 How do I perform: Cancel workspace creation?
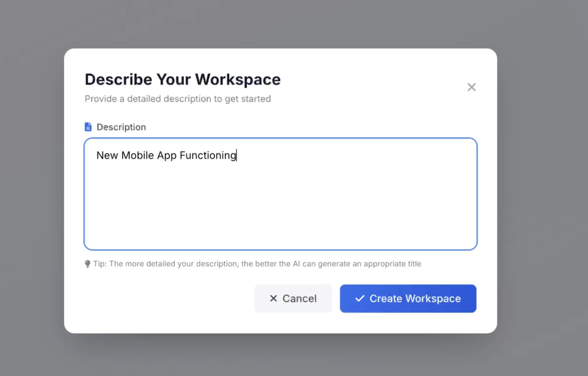[293, 298]
